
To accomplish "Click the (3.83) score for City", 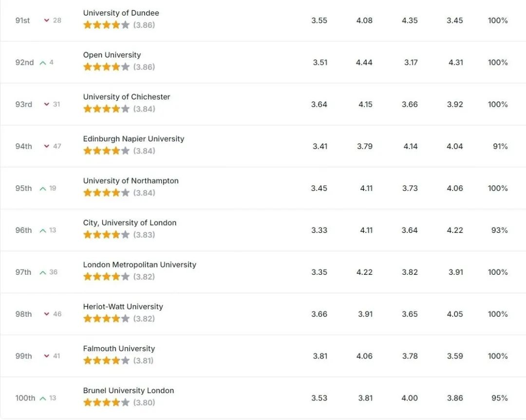I will (144, 235).
